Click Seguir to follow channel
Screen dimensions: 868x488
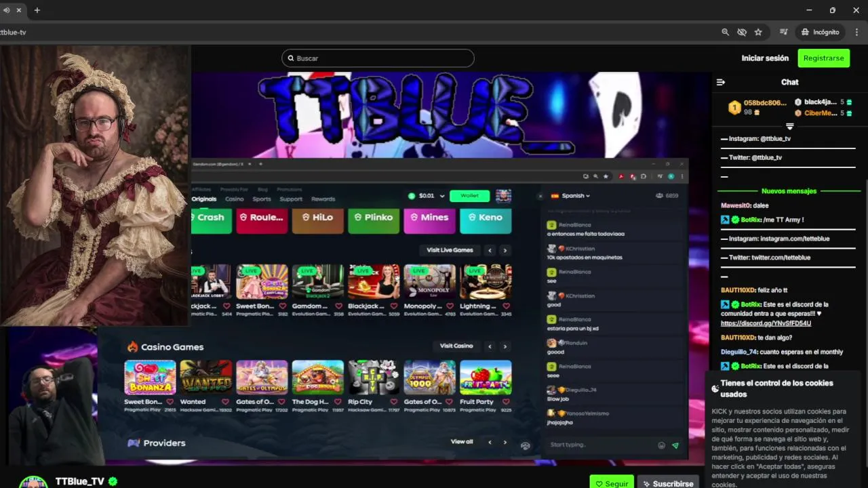611,483
